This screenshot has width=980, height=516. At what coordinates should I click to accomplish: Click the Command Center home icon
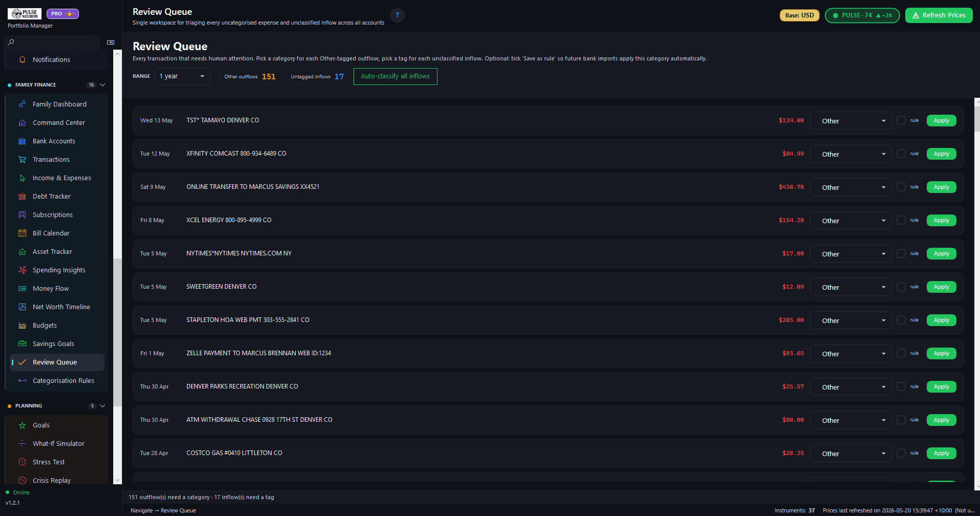click(22, 122)
